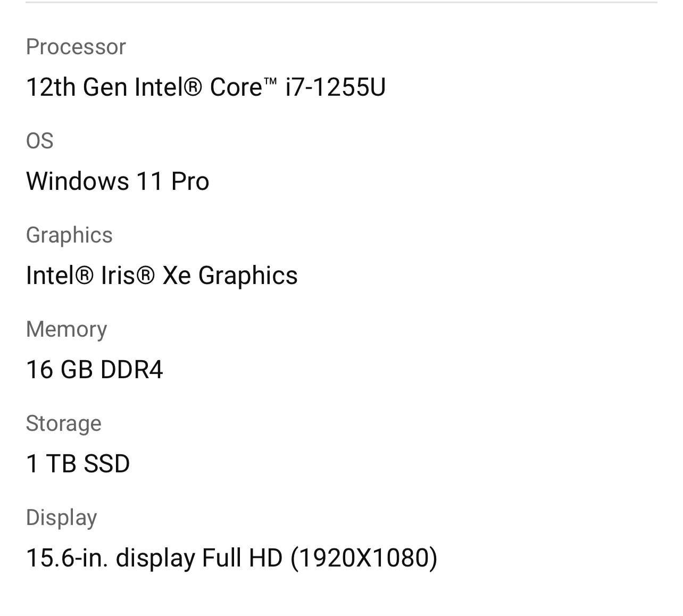Select the Windows 11 Pro value
Screen dimensions: 683x616
click(x=118, y=181)
